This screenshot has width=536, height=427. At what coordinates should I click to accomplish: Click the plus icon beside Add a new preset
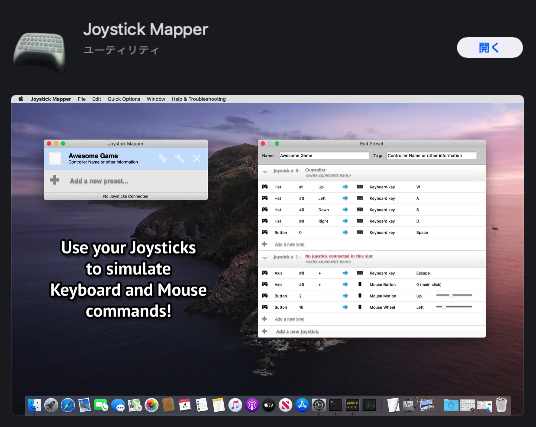(54, 180)
